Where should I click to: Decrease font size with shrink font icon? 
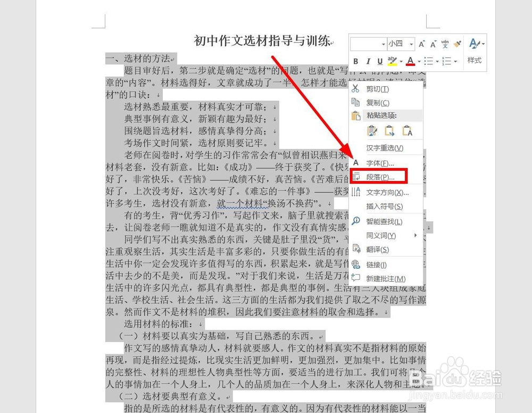[433, 44]
